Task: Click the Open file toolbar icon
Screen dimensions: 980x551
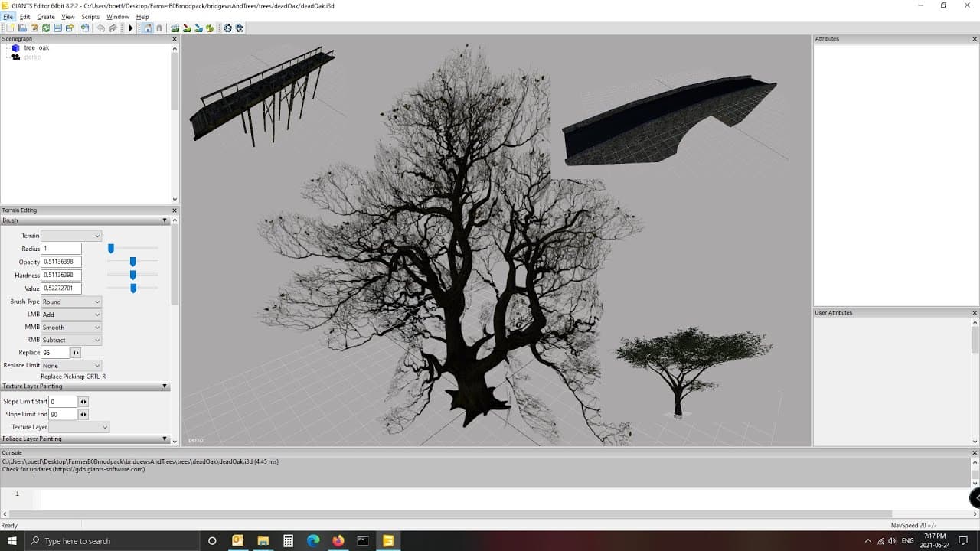Action: (21, 28)
